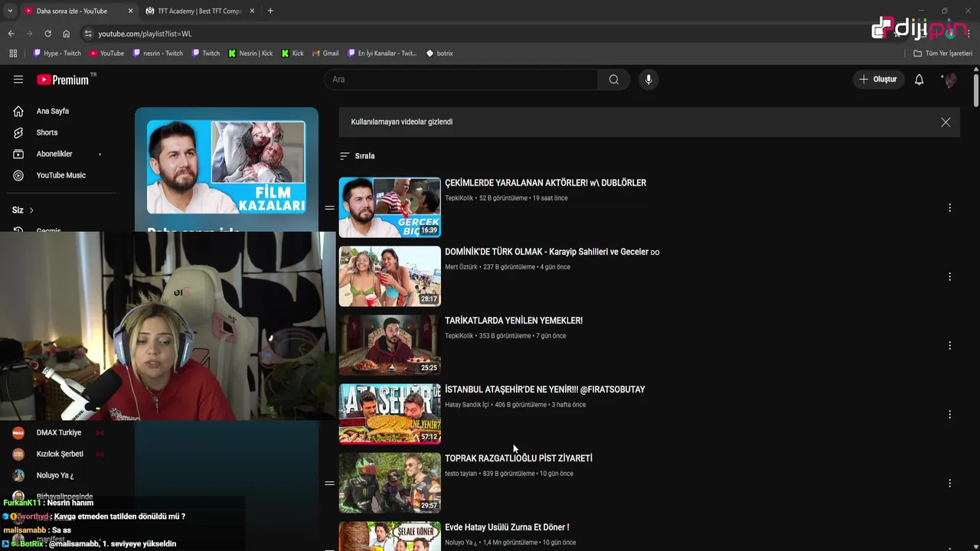Image resolution: width=980 pixels, height=551 pixels.
Task: Open YouTube Music in sidebar
Action: pyautogui.click(x=60, y=175)
